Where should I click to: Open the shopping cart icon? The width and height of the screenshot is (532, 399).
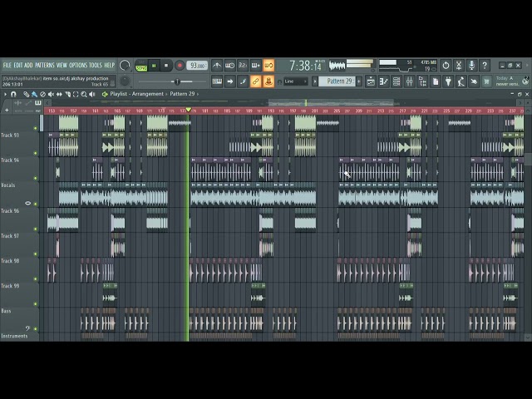point(487,81)
